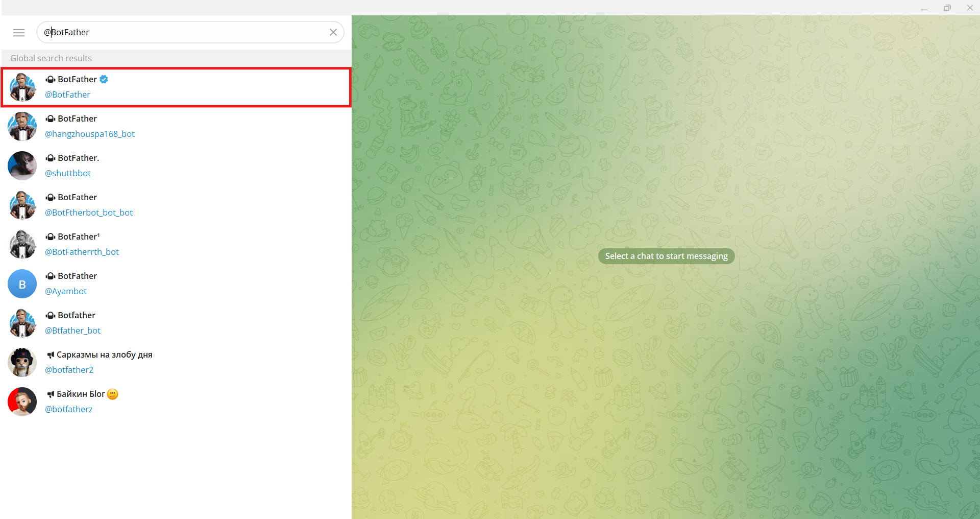Select the 'Сарказмы на злобу дня' title
Image resolution: width=980 pixels, height=519 pixels.
click(x=105, y=355)
